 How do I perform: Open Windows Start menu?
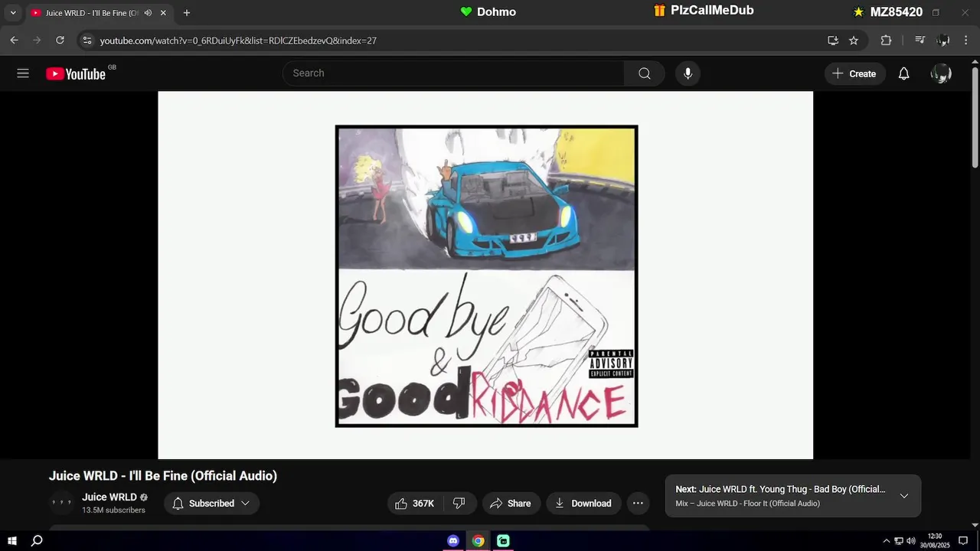point(12,541)
